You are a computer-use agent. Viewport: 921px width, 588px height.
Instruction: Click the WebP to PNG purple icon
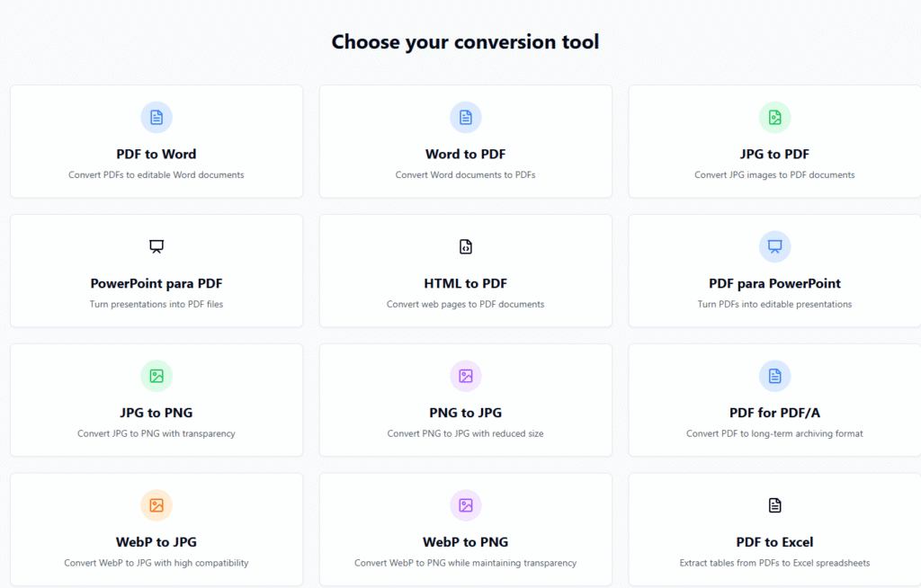pos(466,505)
